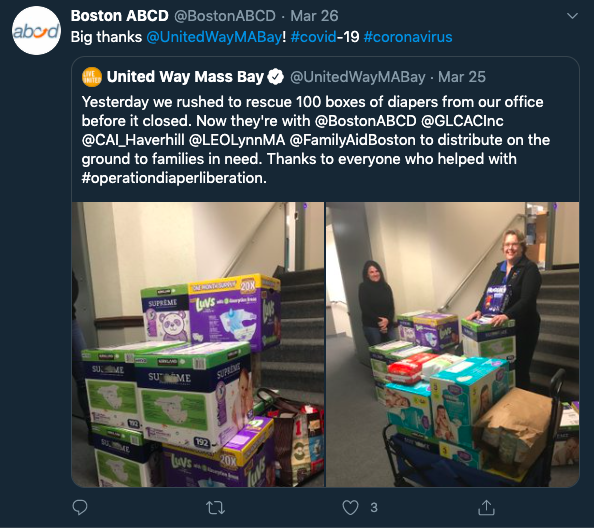Open the left photo of diaper boxes
The height and width of the screenshot is (528, 594).
tap(198, 344)
